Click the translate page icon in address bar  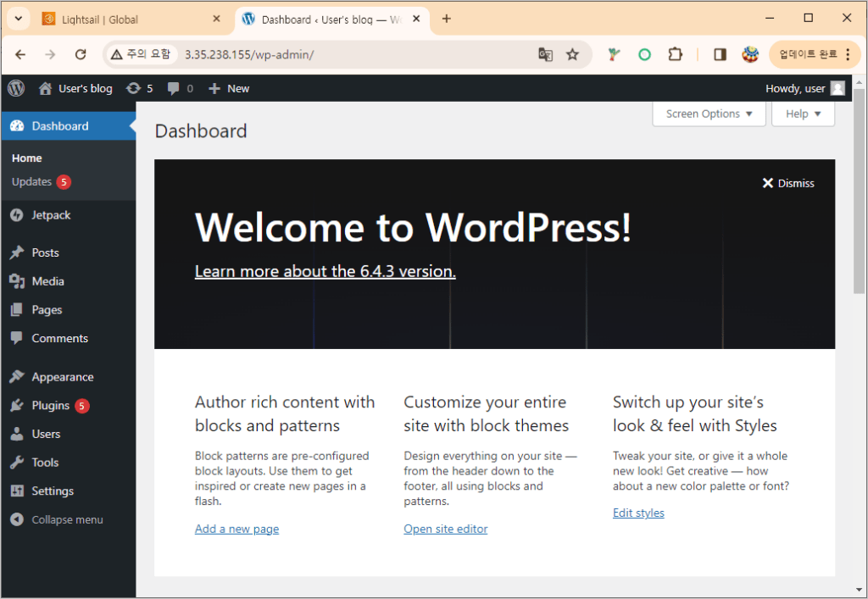545,54
